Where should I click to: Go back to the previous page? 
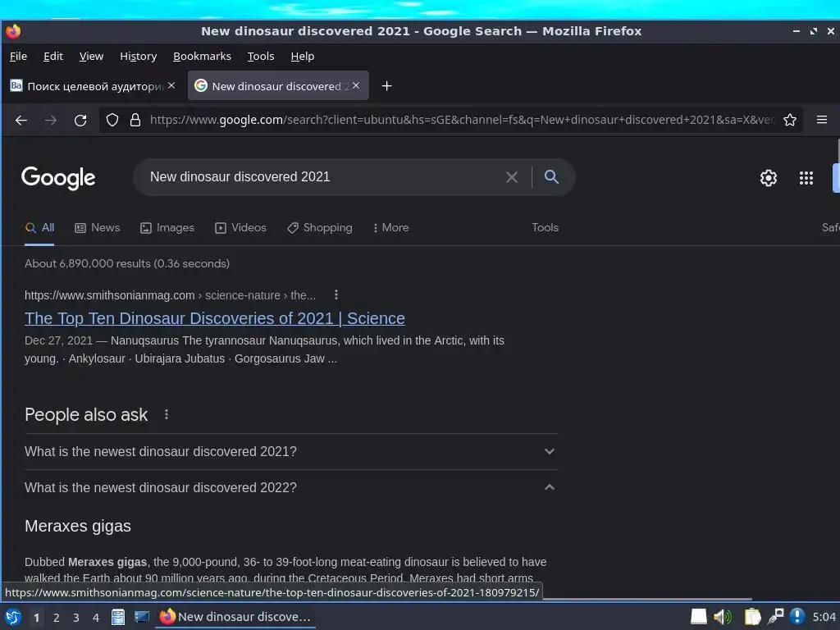click(x=21, y=120)
